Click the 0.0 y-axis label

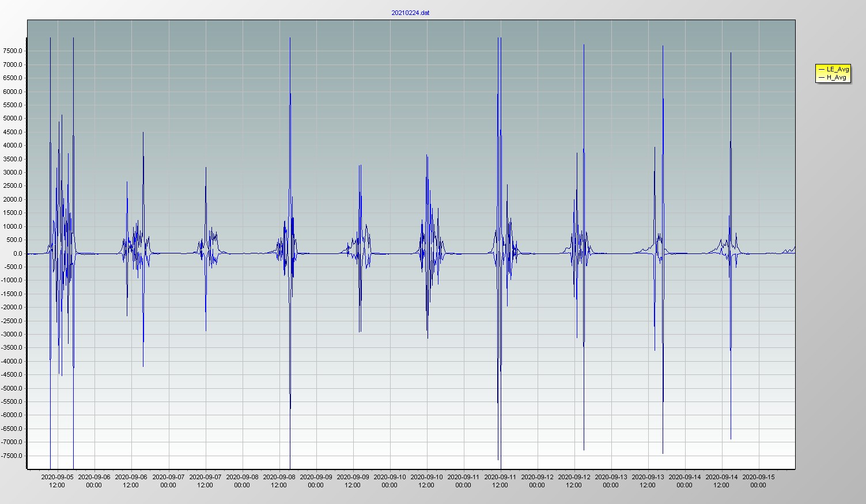tap(17, 253)
